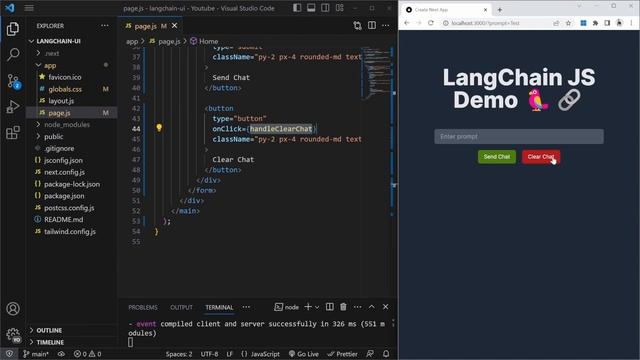Open the Search view in activity bar
Image resolution: width=640 pixels, height=360 pixels.
coord(13,54)
